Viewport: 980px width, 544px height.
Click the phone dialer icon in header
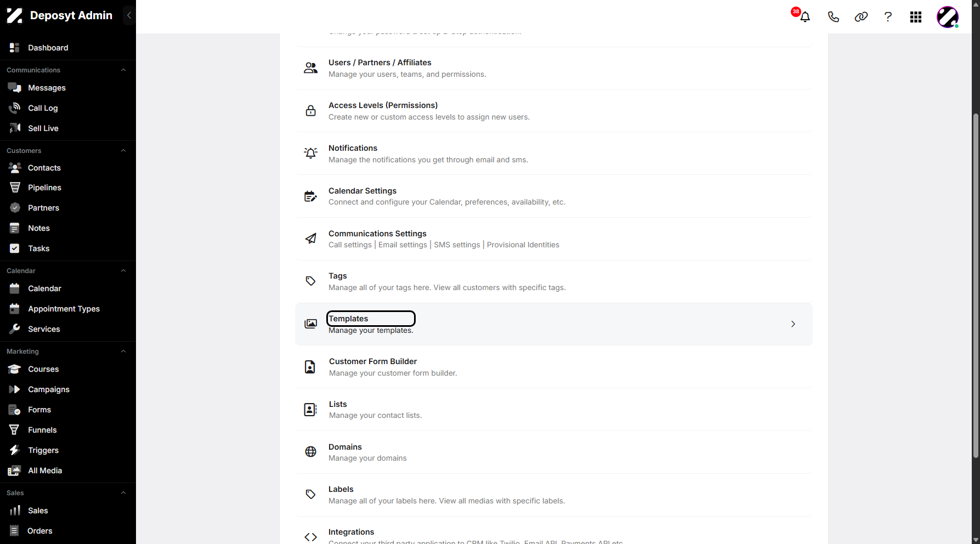(833, 17)
